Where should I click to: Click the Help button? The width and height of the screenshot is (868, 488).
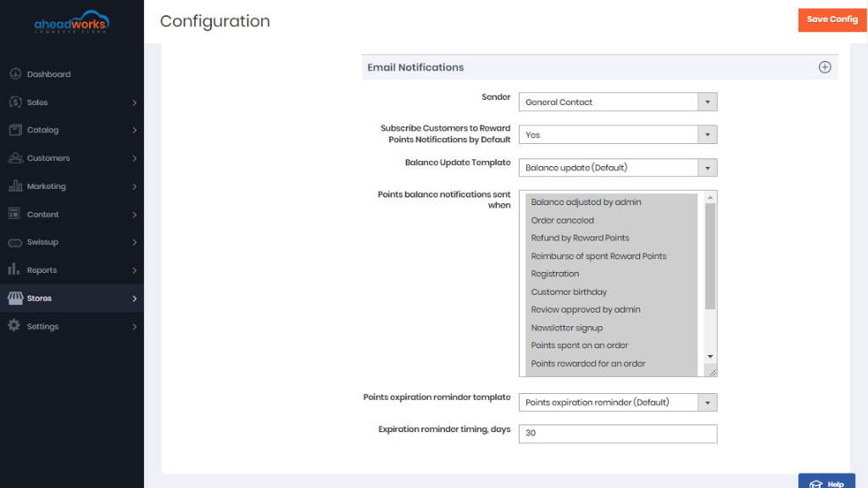pos(826,481)
